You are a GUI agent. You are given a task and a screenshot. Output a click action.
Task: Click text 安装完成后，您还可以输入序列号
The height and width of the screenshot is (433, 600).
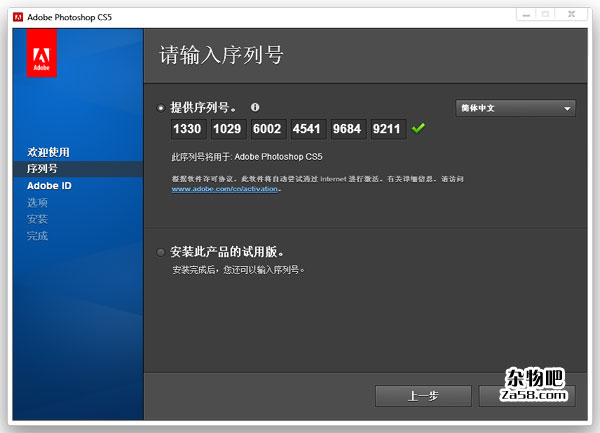[x=238, y=270]
